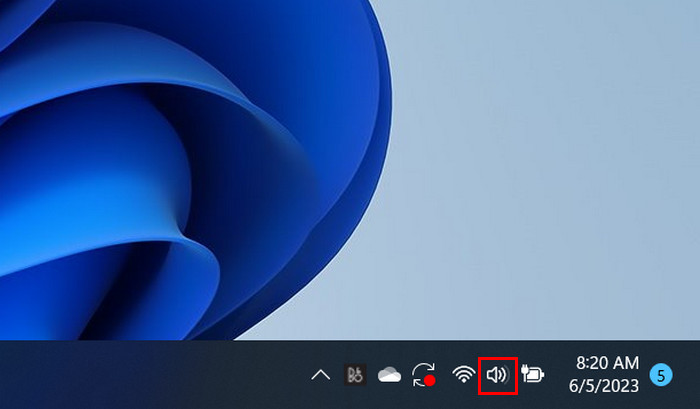This screenshot has height=409, width=700.
Task: Open the Wi-Fi network icon
Action: 463,374
